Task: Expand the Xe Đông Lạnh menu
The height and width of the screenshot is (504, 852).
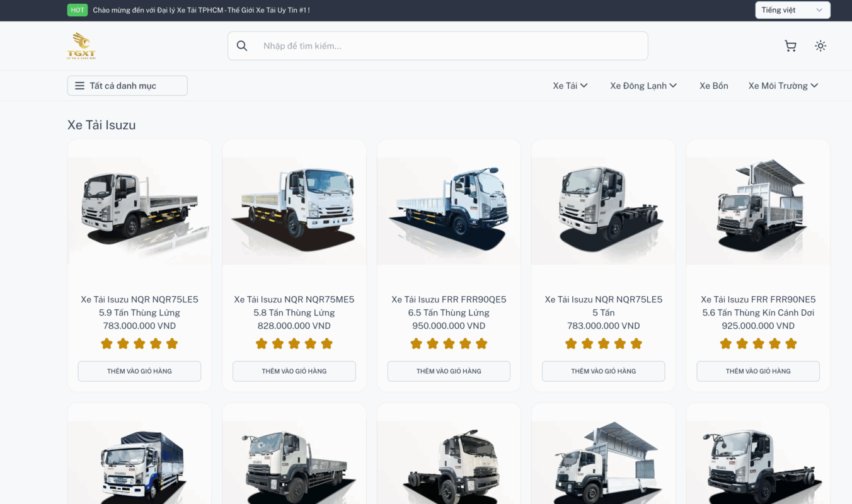Action: (643, 86)
